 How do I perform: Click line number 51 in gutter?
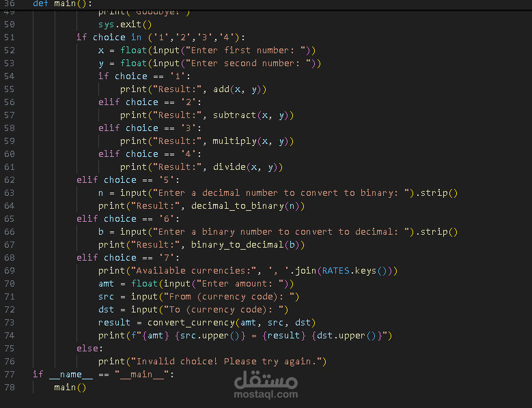click(10, 38)
